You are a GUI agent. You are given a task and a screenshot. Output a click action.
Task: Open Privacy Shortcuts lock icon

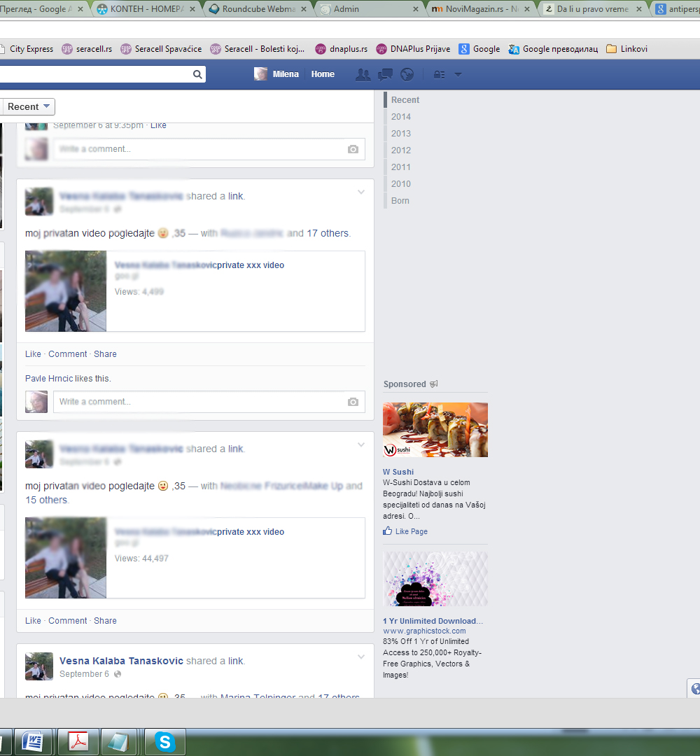[x=440, y=74]
